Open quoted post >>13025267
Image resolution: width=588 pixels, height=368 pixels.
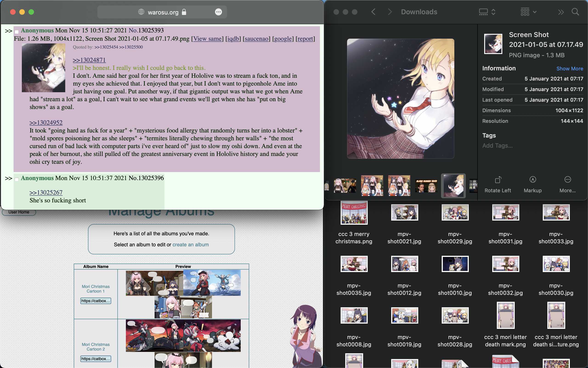46,193
